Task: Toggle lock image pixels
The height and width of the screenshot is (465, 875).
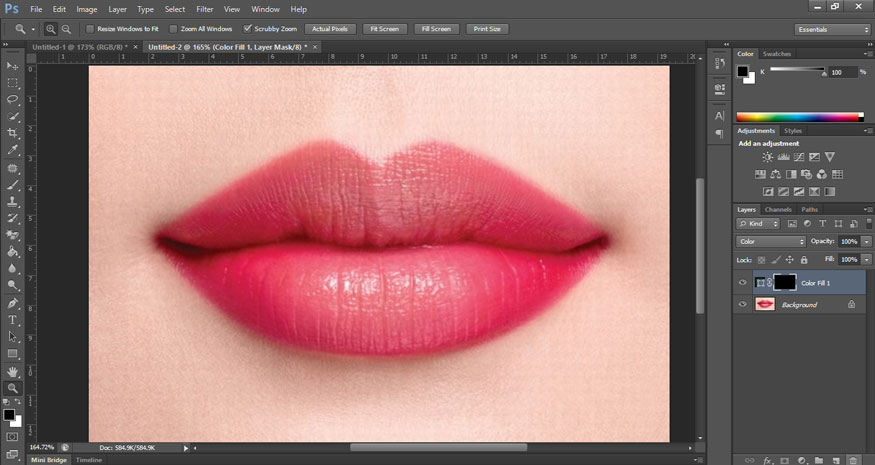Action: click(x=776, y=260)
